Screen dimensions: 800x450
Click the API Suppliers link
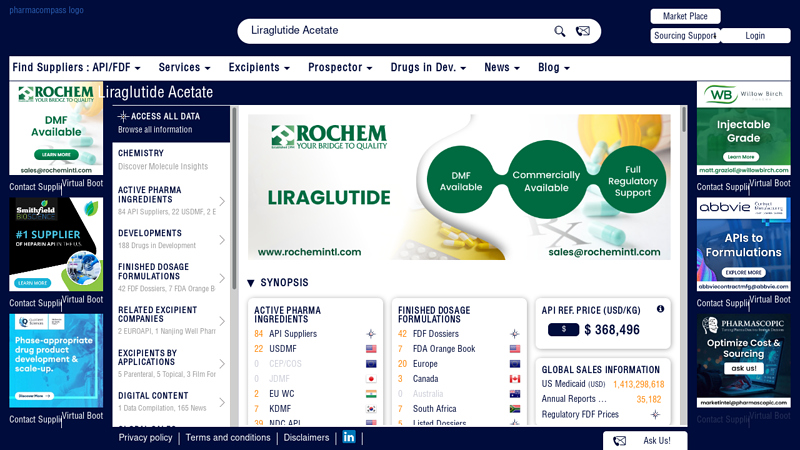[293, 334]
